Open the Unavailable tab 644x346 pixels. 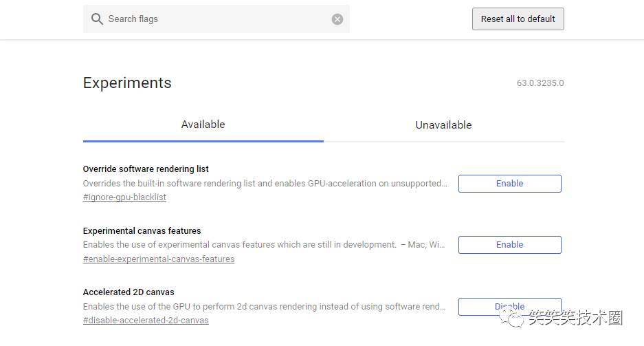click(443, 125)
